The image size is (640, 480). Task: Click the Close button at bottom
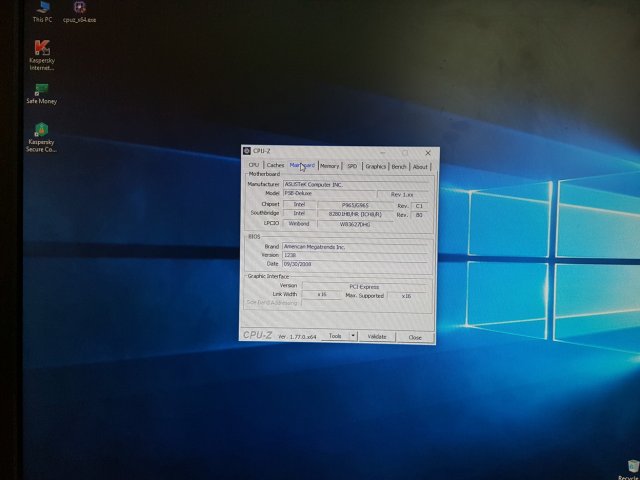click(414, 337)
